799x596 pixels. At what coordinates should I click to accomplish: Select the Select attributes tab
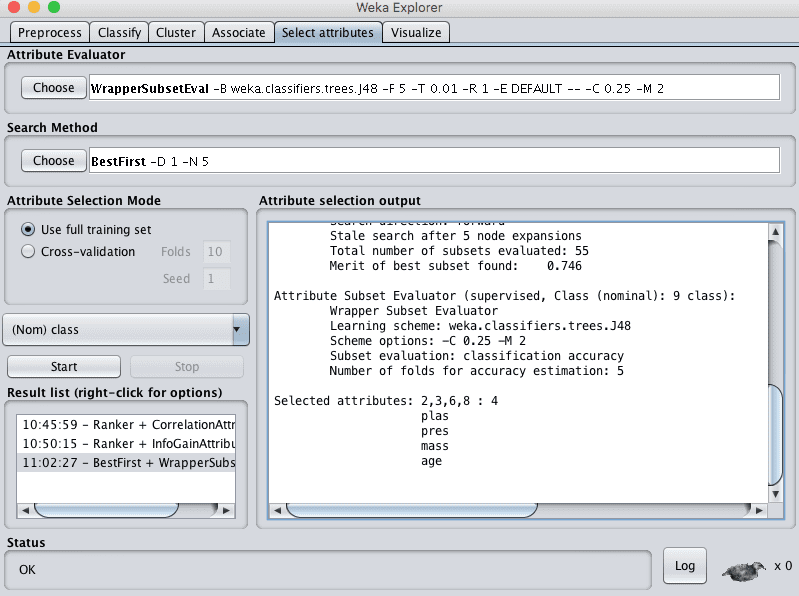coord(328,33)
